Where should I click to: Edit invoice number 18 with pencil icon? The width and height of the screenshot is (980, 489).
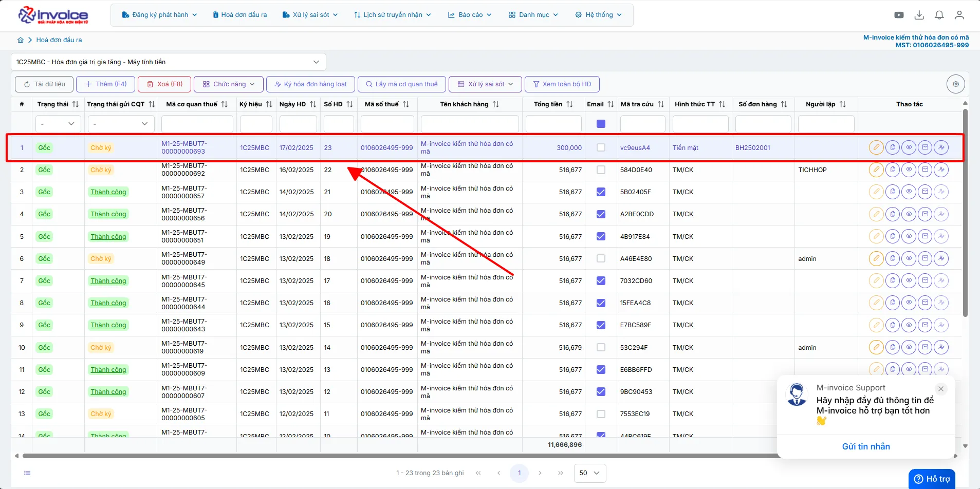876,258
